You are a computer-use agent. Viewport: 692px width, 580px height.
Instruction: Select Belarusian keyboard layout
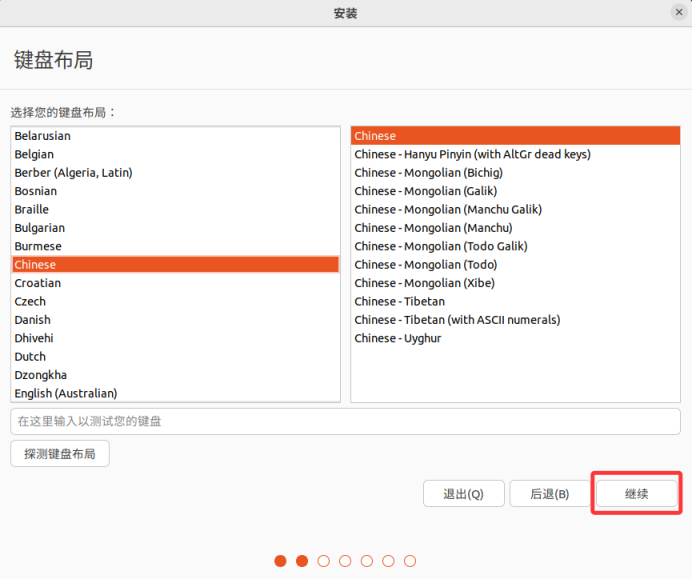coord(175,136)
